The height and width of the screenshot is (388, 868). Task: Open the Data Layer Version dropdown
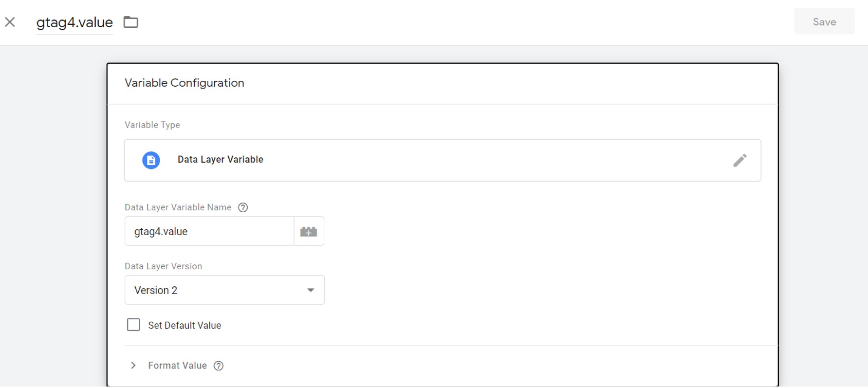tap(224, 290)
